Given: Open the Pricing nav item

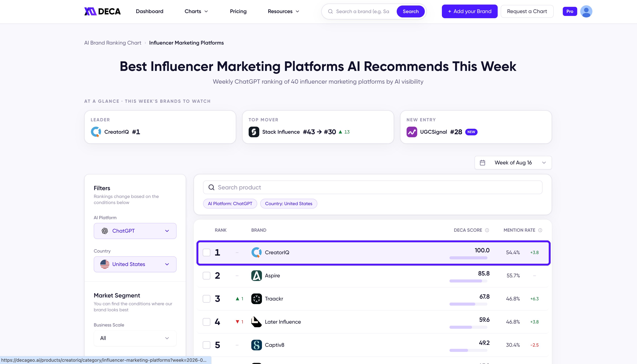Looking at the screenshot, I should click(238, 12).
